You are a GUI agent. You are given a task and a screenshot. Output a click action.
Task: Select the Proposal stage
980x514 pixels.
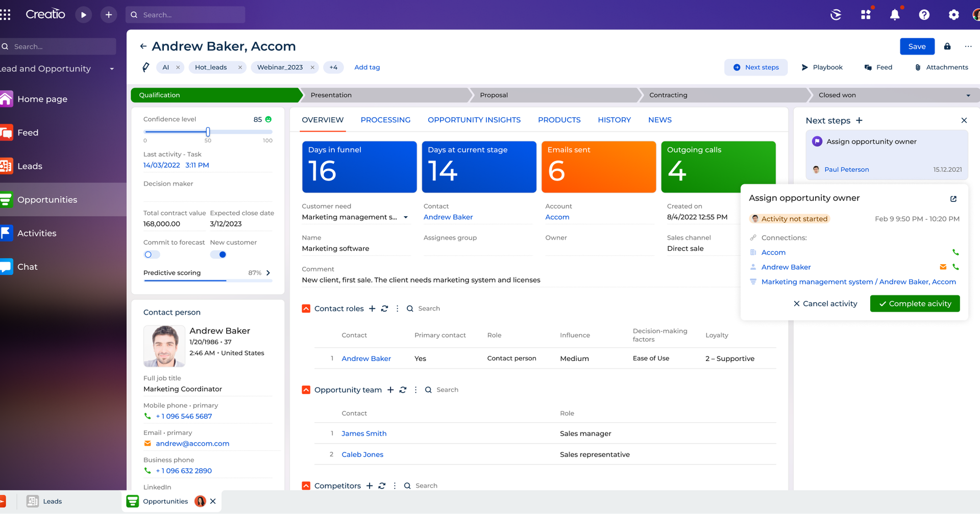[x=555, y=95]
